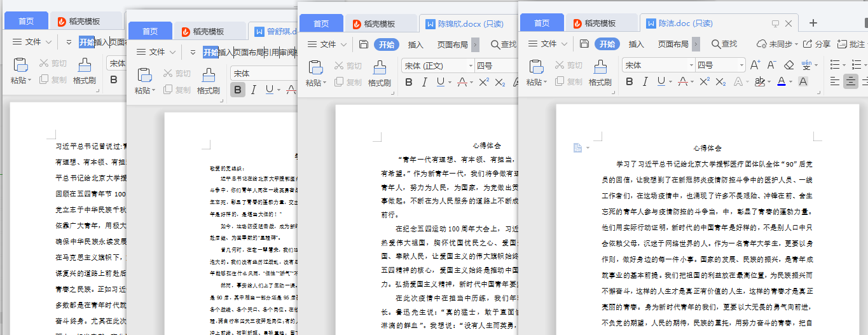Open the font name dropdown arrow in 陈洁.doc window
The image size is (868, 335).
tap(691, 65)
